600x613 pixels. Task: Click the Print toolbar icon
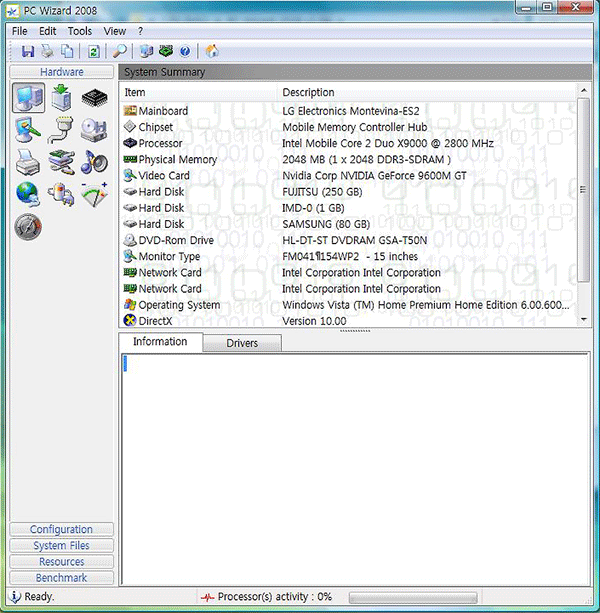47,51
